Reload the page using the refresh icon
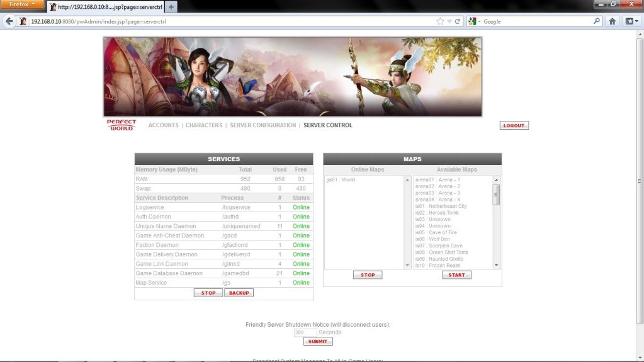644x362 pixels. click(x=458, y=21)
